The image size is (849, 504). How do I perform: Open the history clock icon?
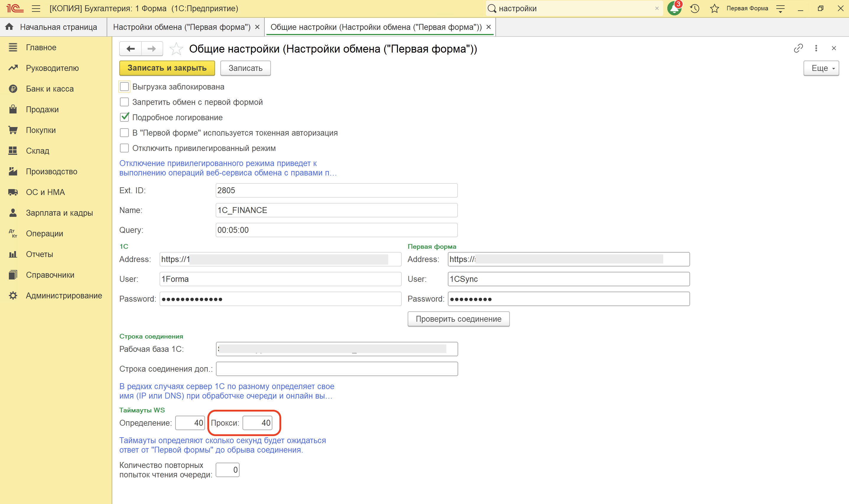coord(695,9)
